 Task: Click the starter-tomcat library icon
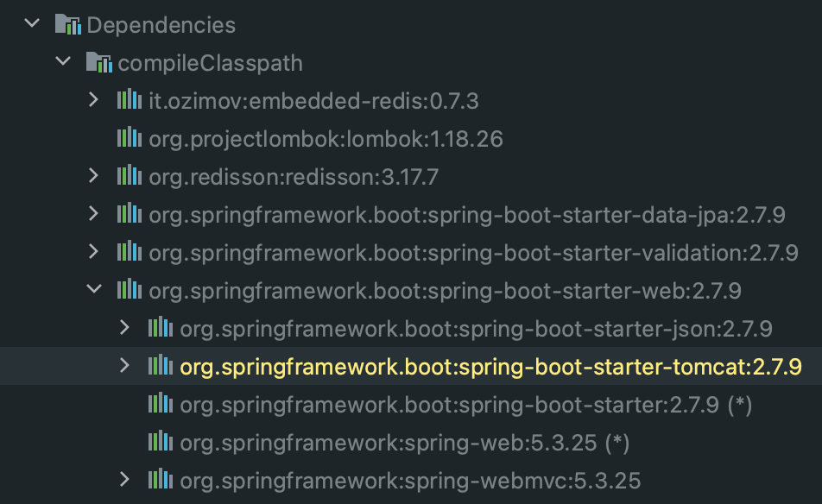point(161,365)
